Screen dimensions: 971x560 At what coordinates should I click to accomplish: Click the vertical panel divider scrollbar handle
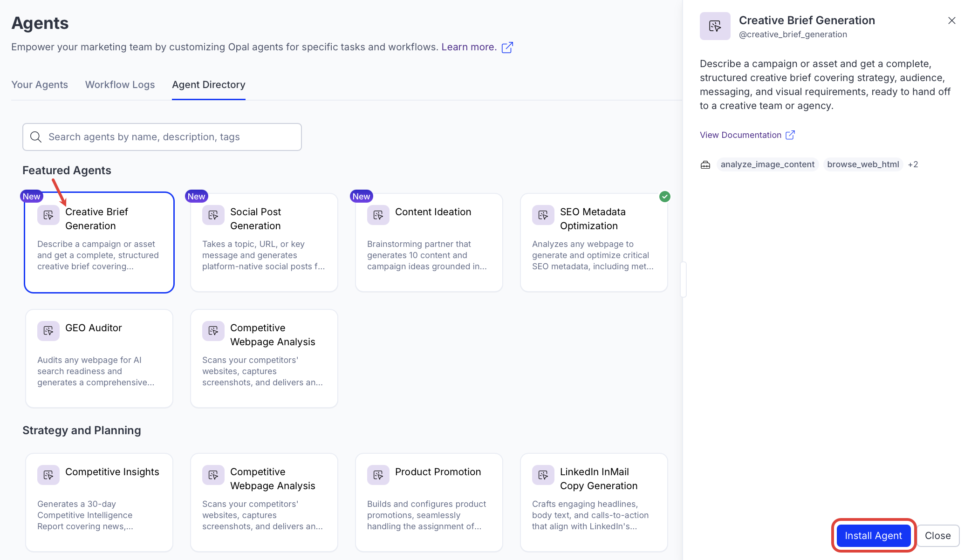click(x=683, y=280)
